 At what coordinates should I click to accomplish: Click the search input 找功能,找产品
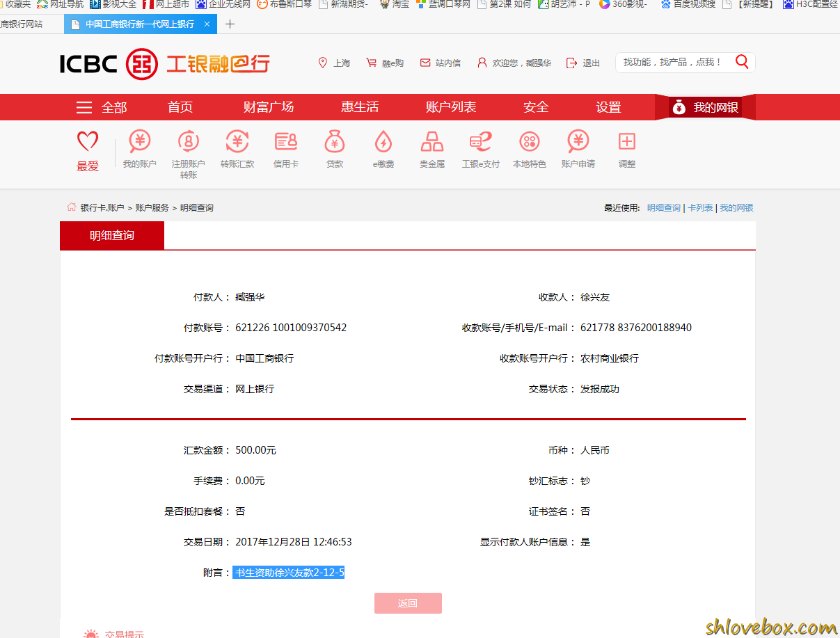(672, 62)
